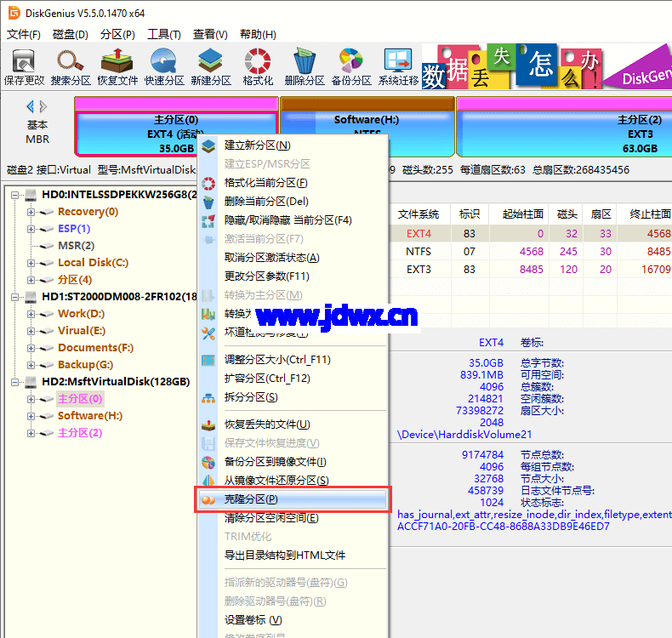Select 分区(4) in disk tree

click(75, 280)
